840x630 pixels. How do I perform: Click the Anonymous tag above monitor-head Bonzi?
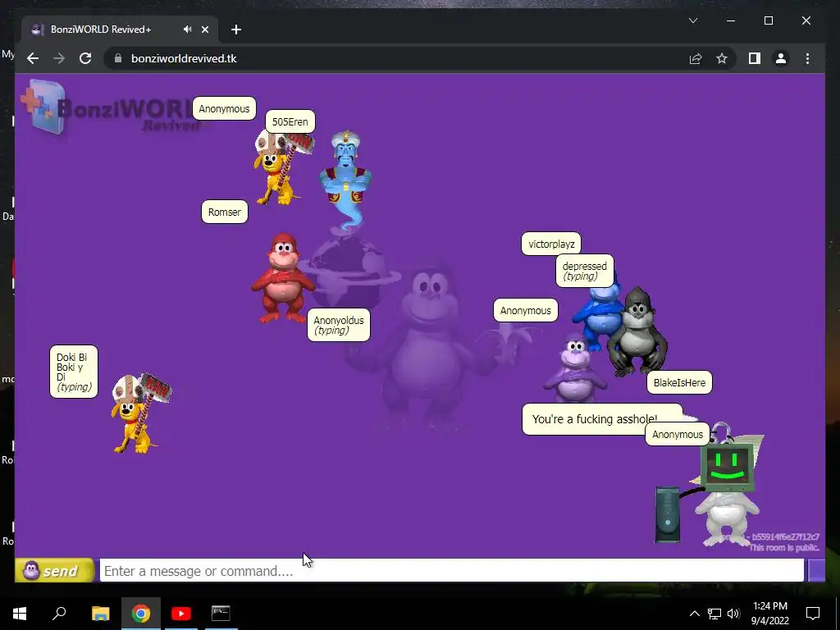677,435
